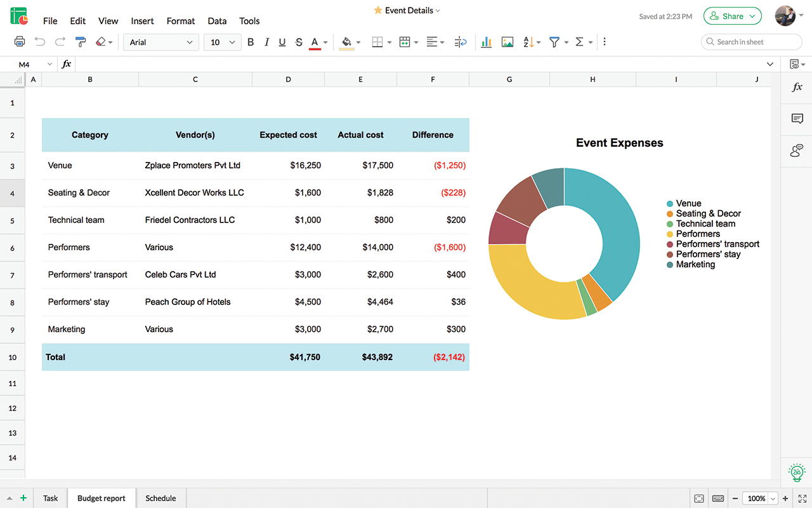Toggle italic formatting
The height and width of the screenshot is (508, 812).
click(266, 42)
